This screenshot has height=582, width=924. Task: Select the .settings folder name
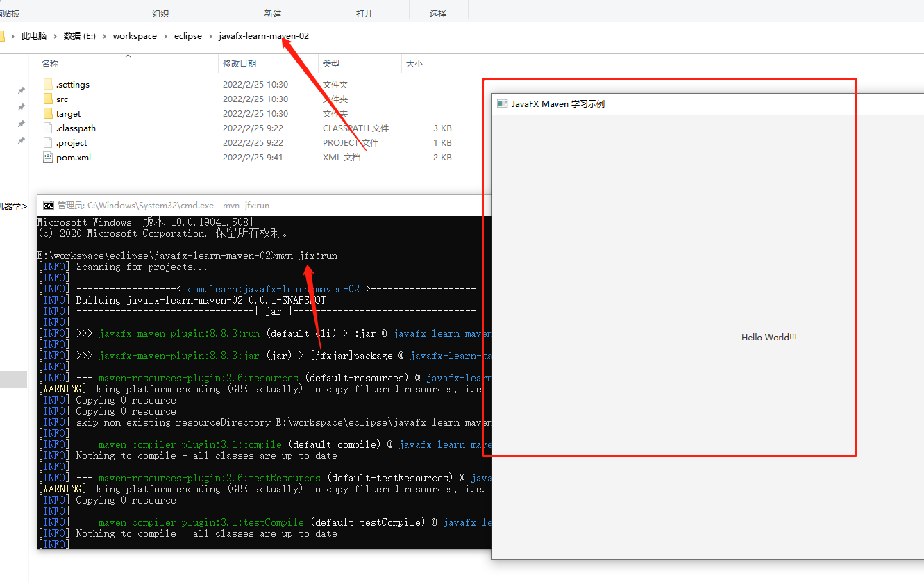[x=73, y=85]
